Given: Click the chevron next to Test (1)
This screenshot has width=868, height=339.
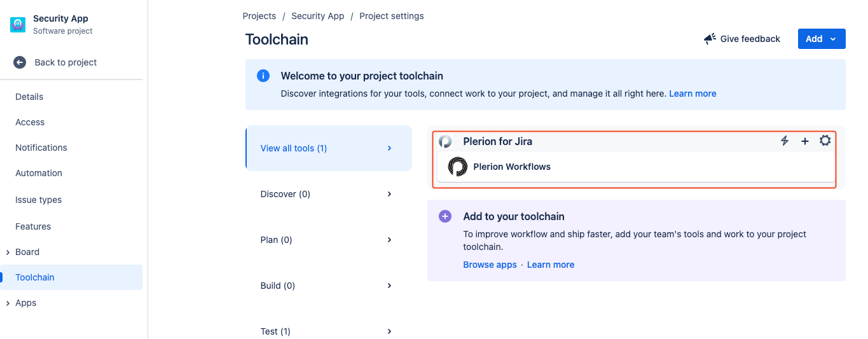Looking at the screenshot, I should point(389,331).
